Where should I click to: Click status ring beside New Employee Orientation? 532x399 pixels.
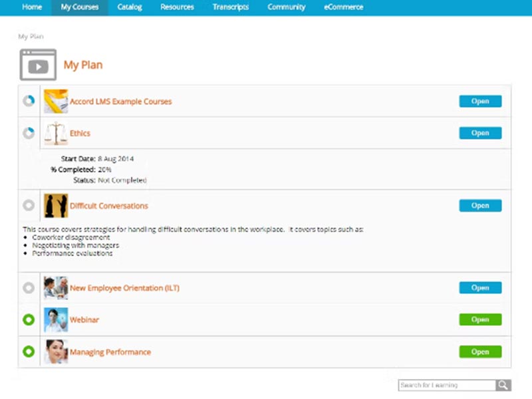click(x=29, y=288)
